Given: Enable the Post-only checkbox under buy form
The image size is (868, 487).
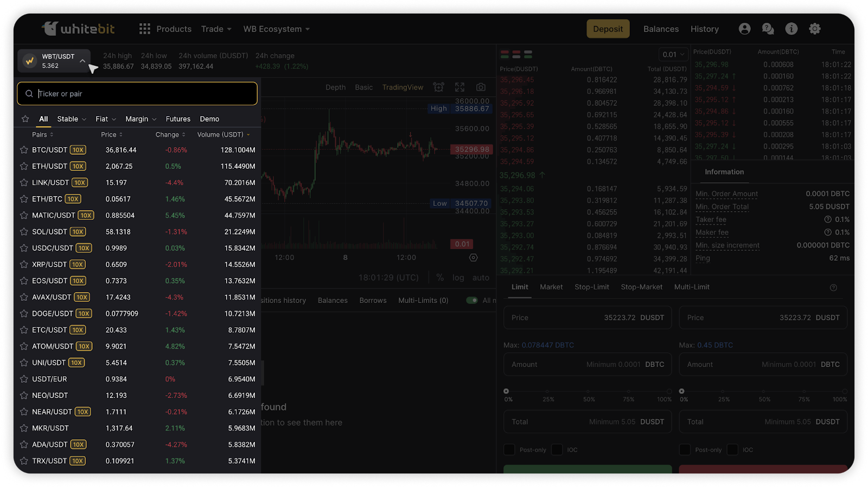Looking at the screenshot, I should 509,450.
